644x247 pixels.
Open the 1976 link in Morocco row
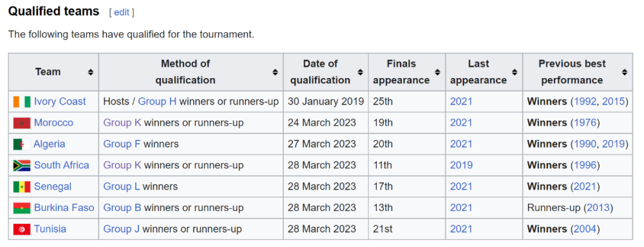(585, 123)
